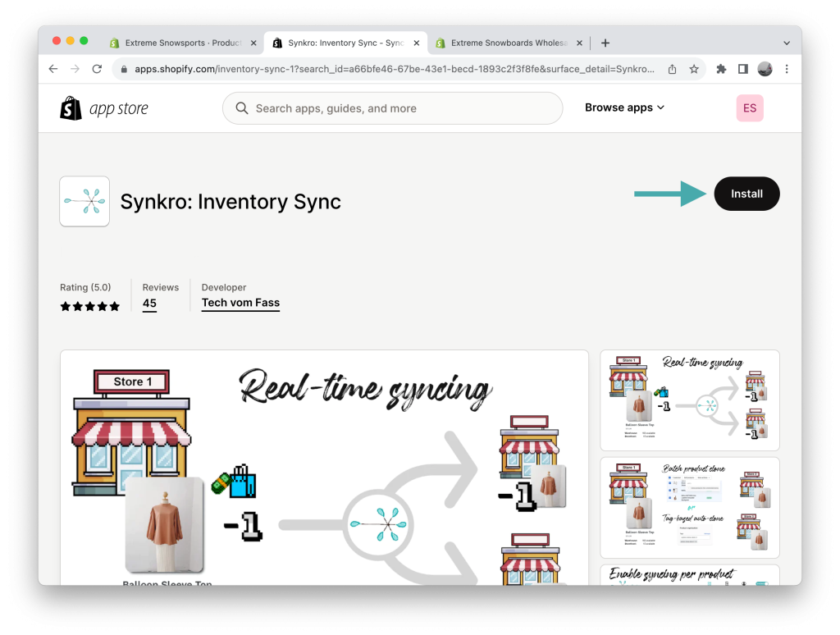Image resolution: width=840 pixels, height=635 pixels.
Task: Click the Developer label
Action: (x=224, y=287)
